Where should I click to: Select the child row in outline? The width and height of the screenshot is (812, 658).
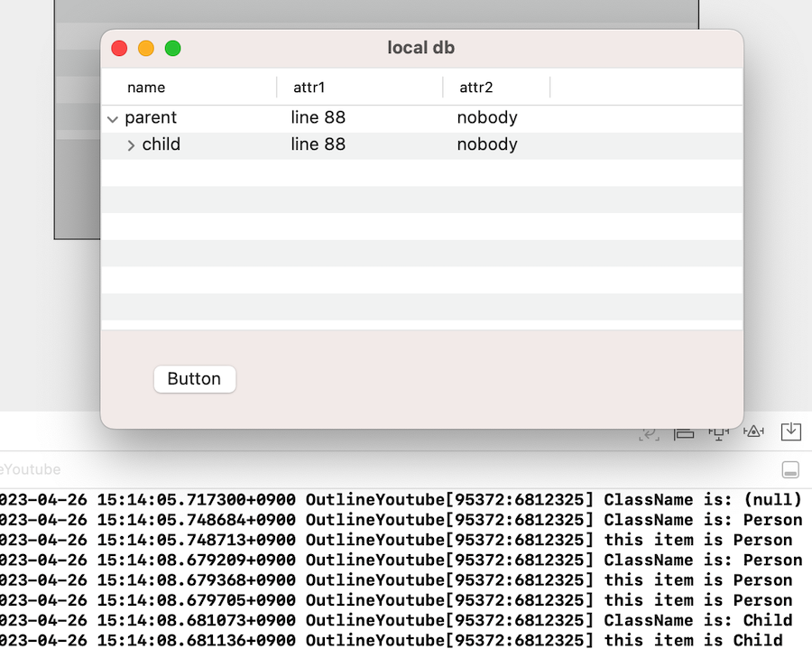[161, 145]
